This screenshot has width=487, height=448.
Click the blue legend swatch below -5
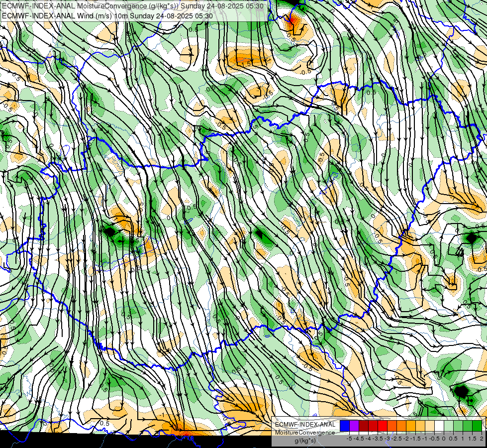pyautogui.click(x=344, y=426)
